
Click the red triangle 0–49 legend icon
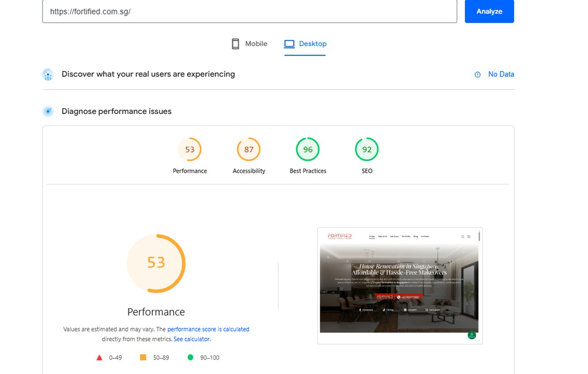click(x=100, y=358)
